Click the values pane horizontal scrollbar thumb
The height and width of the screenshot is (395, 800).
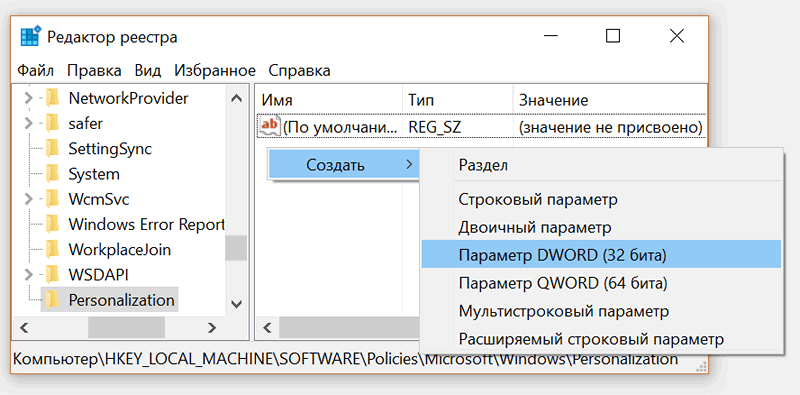tap(349, 327)
